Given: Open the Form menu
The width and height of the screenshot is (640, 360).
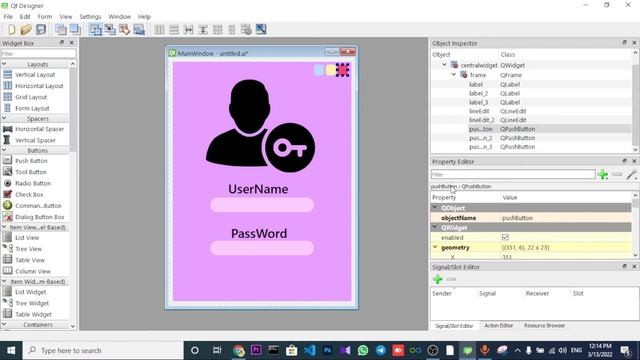Looking at the screenshot, I should tap(44, 17).
